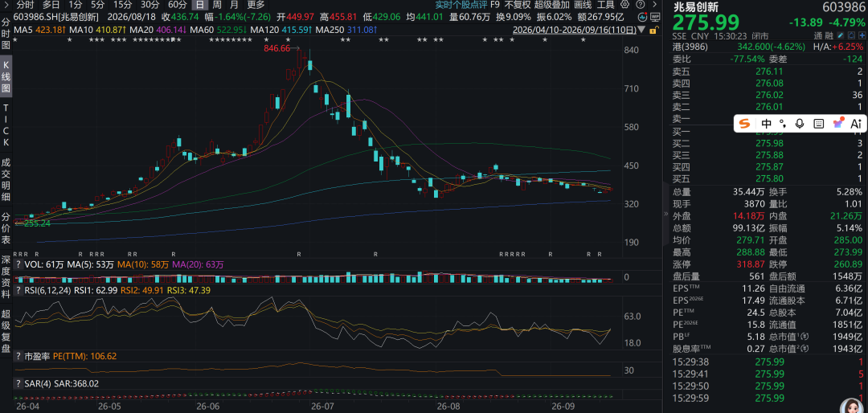868x413 pixels.
Task: Open the 工具 tools dropdown
Action: click(606, 5)
